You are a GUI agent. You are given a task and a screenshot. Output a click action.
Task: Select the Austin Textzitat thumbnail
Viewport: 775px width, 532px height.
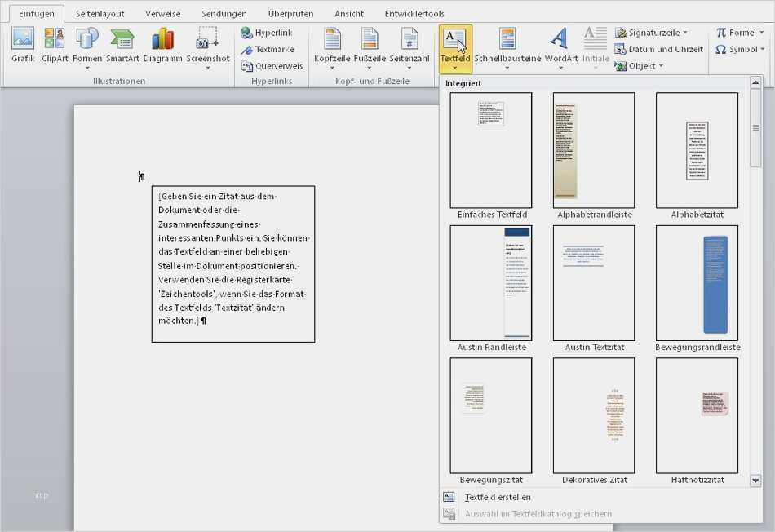click(x=594, y=283)
